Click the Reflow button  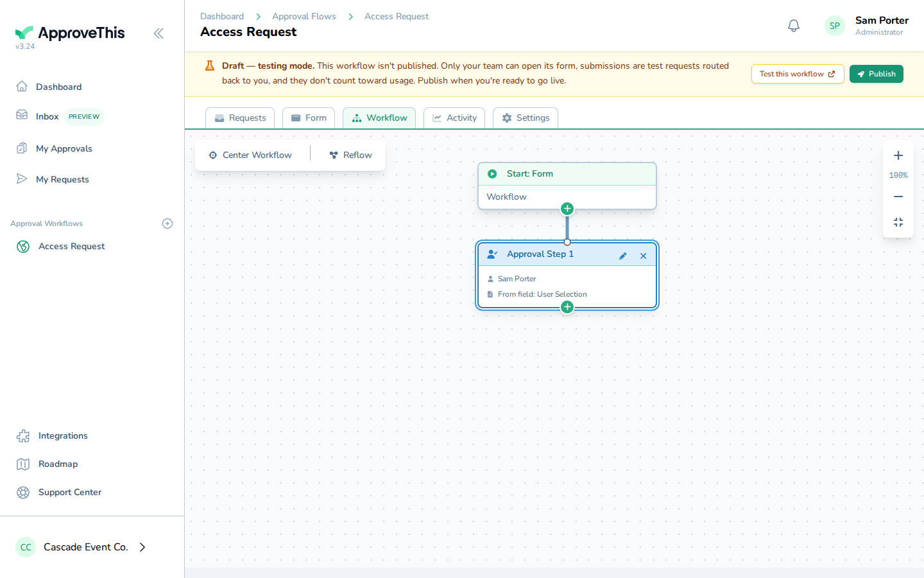tap(350, 155)
